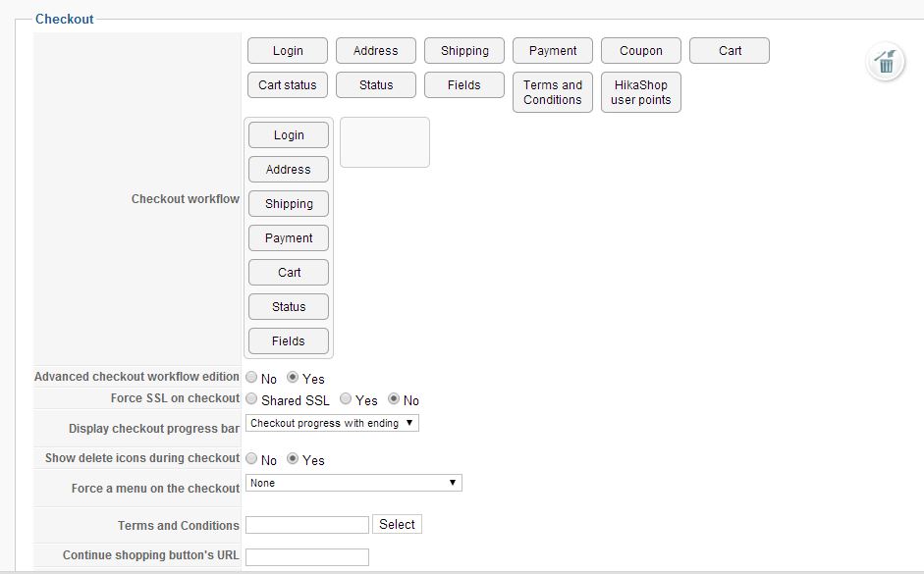The image size is (924, 574).
Task: Expand the Force a menu dropdown
Action: point(353,483)
